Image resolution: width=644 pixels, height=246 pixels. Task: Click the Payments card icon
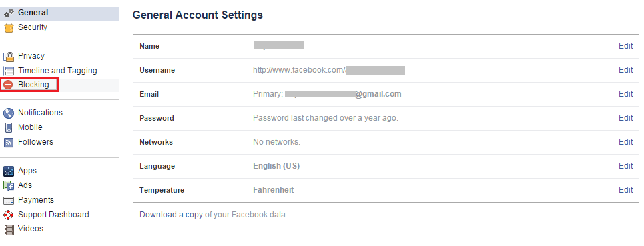pos(9,201)
